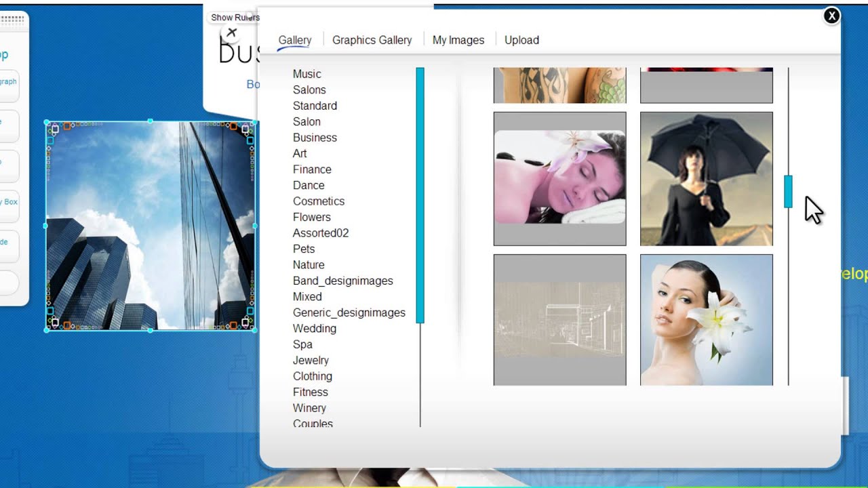Choose the Jewelry category
868x488 pixels.
[x=311, y=361]
